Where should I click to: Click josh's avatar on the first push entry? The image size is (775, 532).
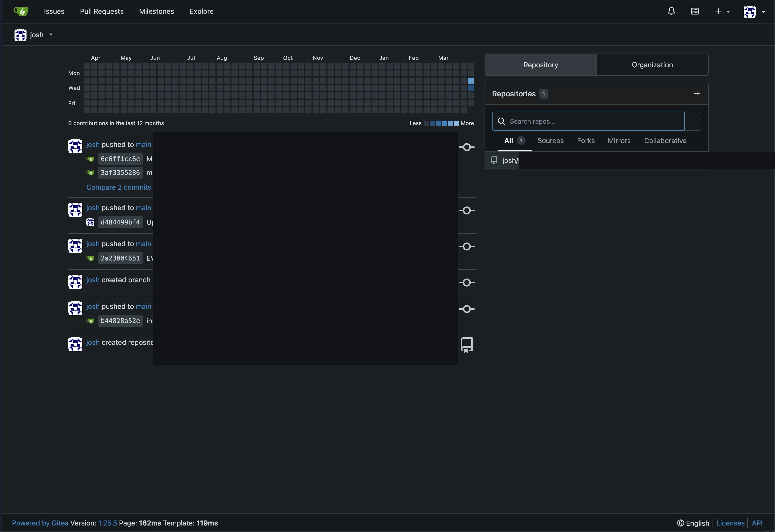75,146
